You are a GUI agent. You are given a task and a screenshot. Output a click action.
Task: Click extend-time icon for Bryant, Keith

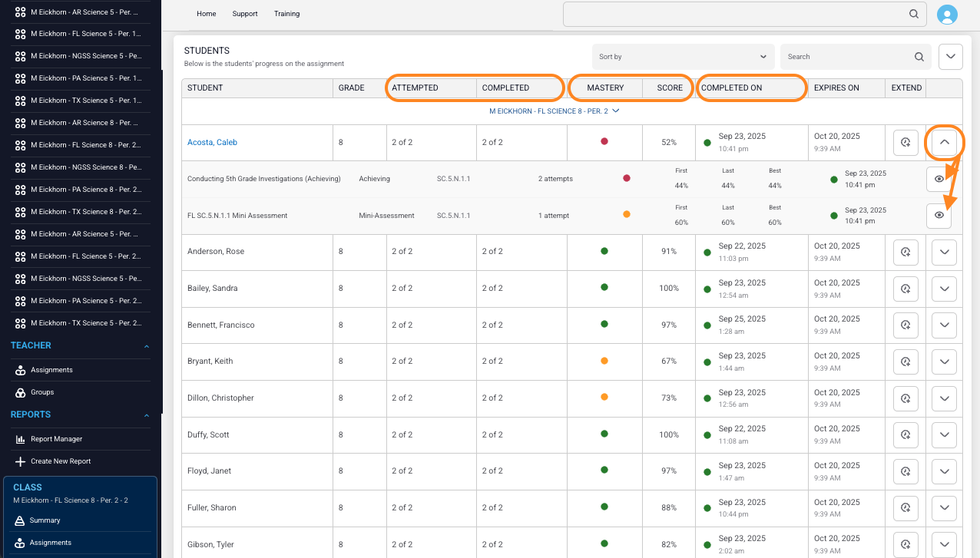906,362
